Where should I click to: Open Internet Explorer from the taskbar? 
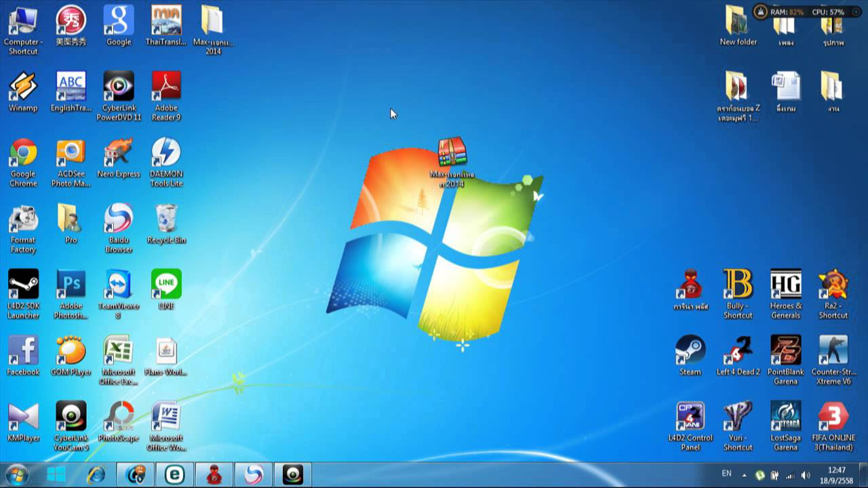(x=96, y=474)
